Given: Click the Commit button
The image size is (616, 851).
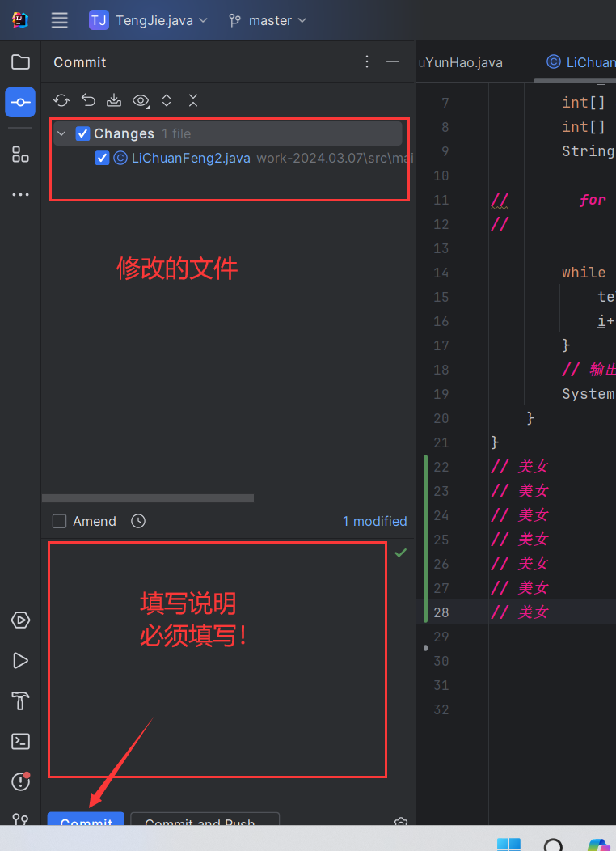Looking at the screenshot, I should click(x=86, y=819).
